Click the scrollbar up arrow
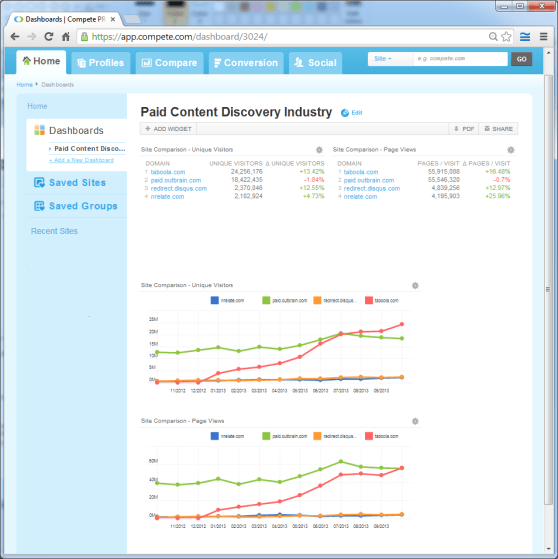558x559 pixels. coord(548,53)
